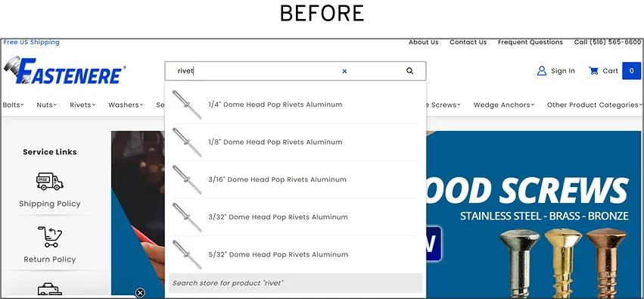Select 1/8" Dome Head Pop Rivets Aluminum suggestion
The image size is (644, 299).
pyautogui.click(x=295, y=142)
